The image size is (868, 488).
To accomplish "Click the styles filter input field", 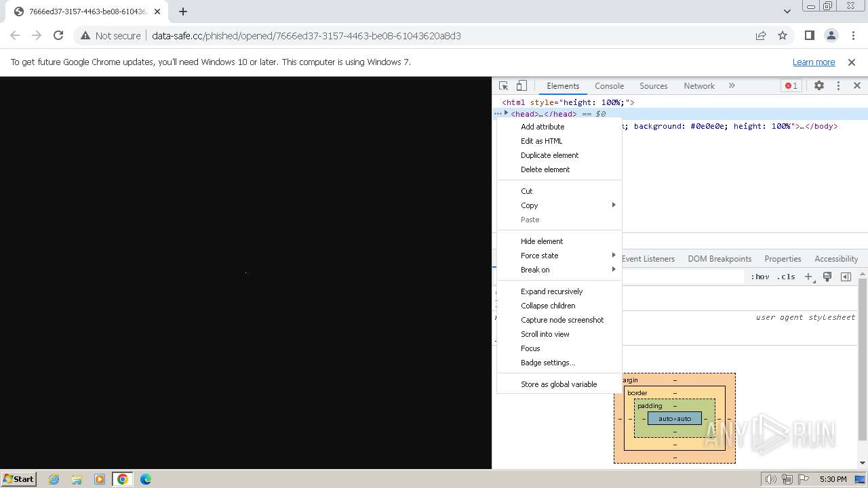I will (683, 277).
